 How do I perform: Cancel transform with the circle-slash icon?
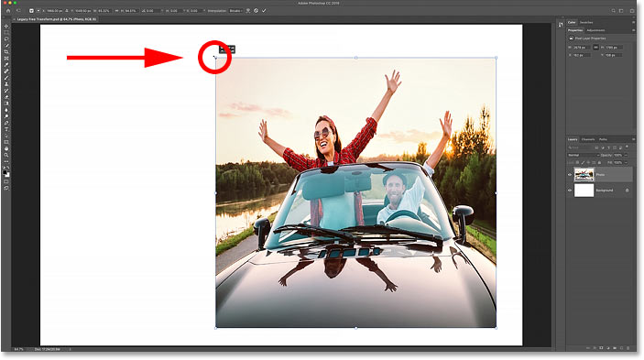coord(256,11)
